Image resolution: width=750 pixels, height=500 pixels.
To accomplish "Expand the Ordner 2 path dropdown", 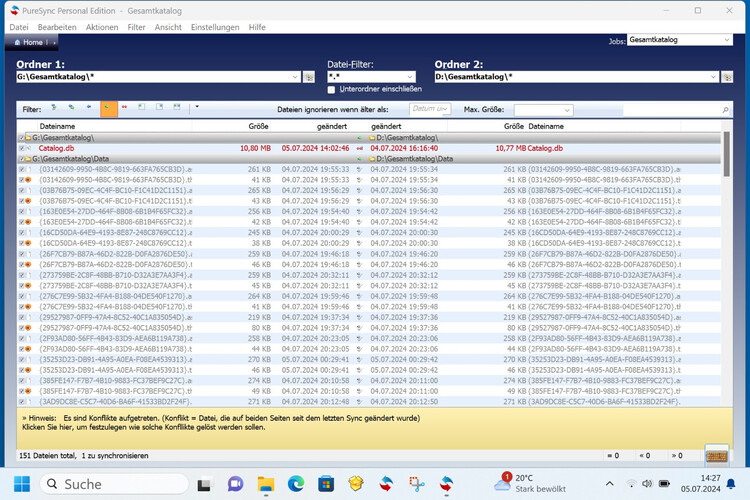I will (x=713, y=77).
